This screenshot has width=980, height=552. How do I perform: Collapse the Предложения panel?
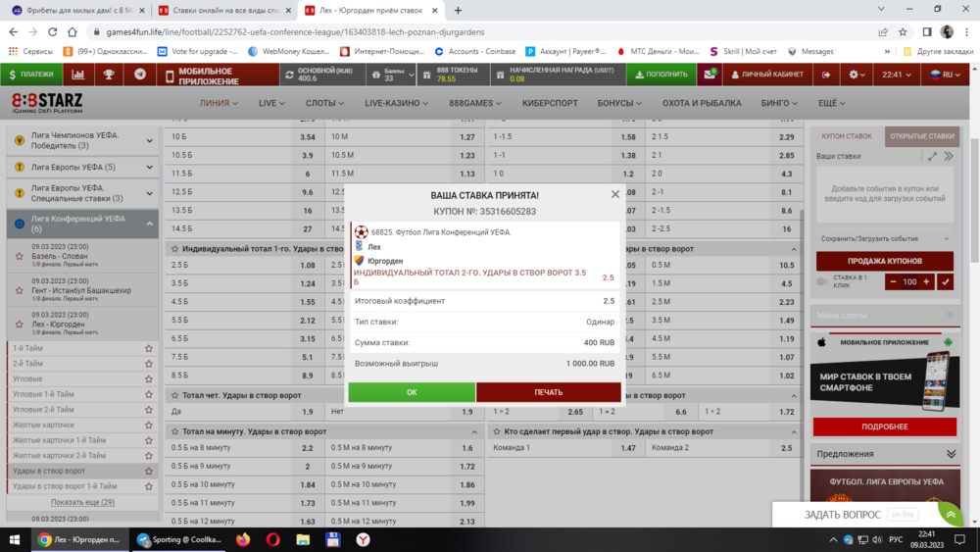951,454
